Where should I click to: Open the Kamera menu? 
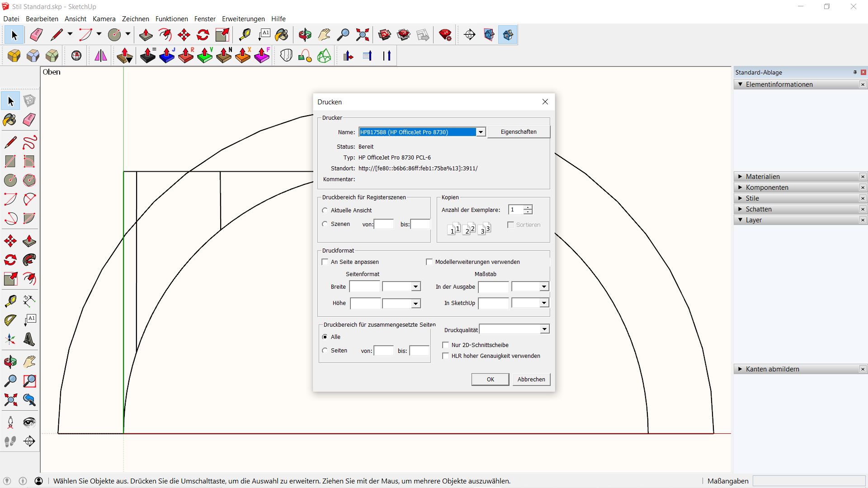click(x=104, y=19)
